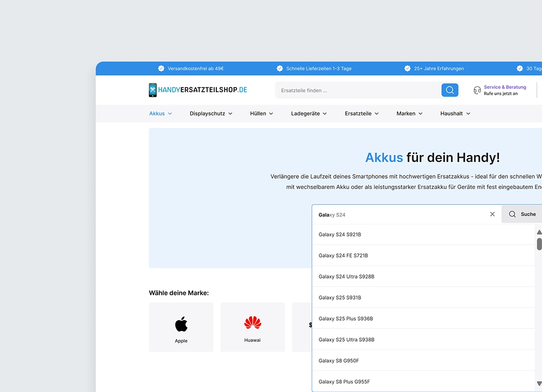Click the suggestion list scrollbar up arrow
542x392 pixels.
point(539,232)
